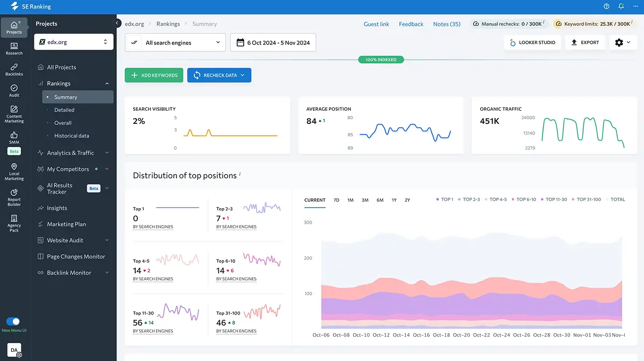The height and width of the screenshot is (361, 644).
Task: Click the Add Keywords button
Action: point(154,75)
